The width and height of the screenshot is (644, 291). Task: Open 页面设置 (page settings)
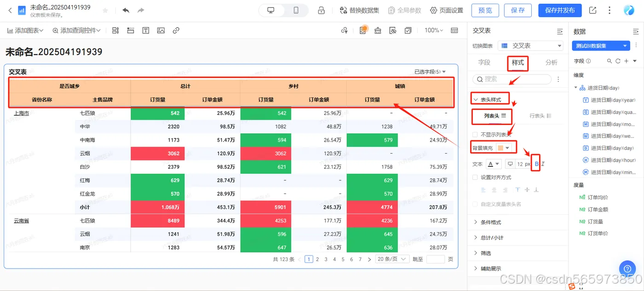point(447,10)
